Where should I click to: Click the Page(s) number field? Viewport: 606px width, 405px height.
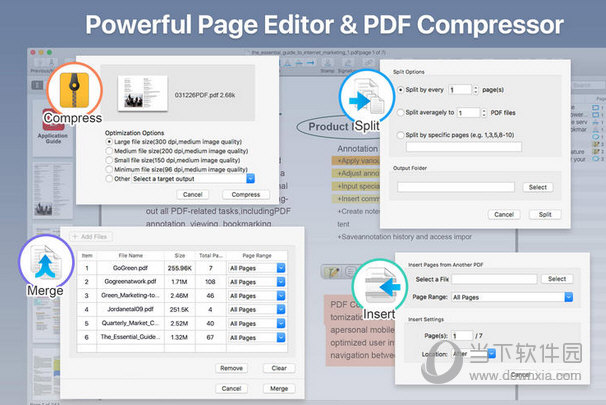462,336
